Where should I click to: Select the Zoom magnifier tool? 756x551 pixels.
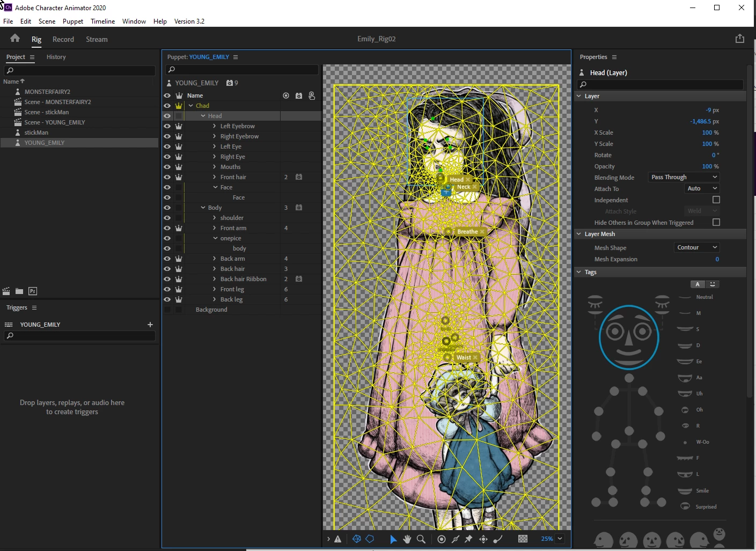tap(421, 539)
